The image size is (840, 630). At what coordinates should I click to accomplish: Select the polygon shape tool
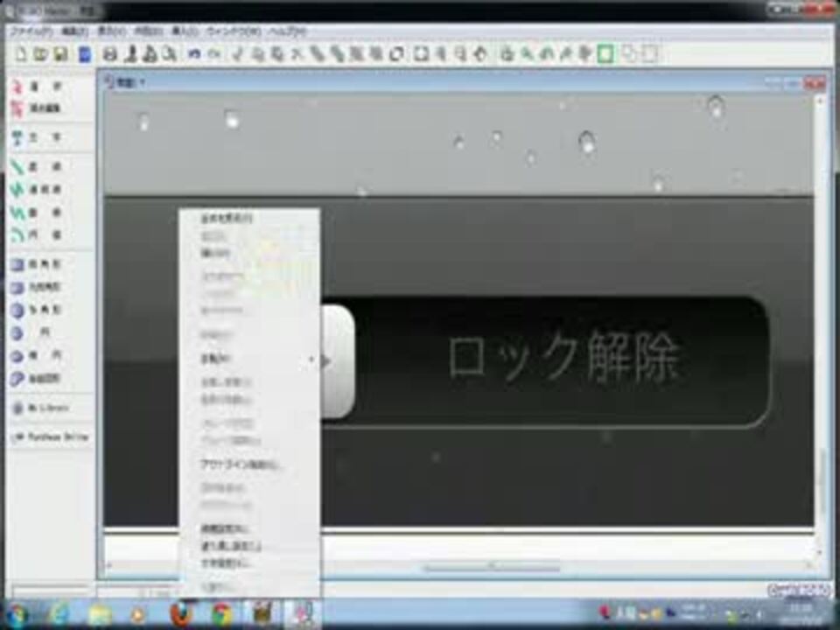[x=37, y=310]
